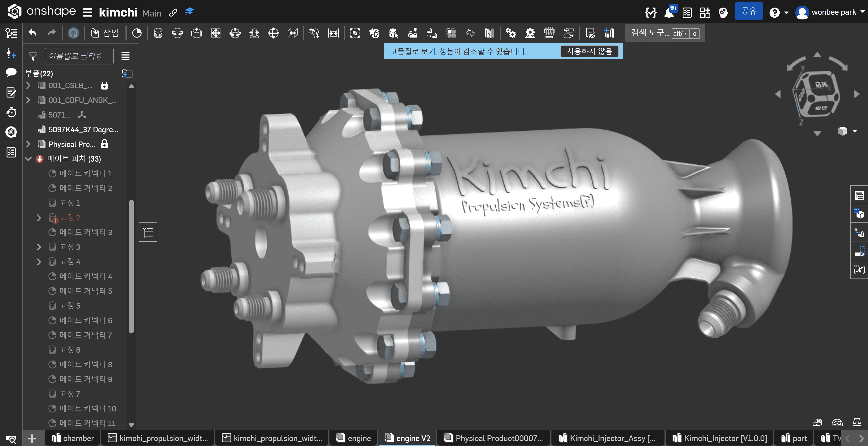868x446 pixels.
Task: Select the pin slot mate tool
Action: [x=254, y=33]
